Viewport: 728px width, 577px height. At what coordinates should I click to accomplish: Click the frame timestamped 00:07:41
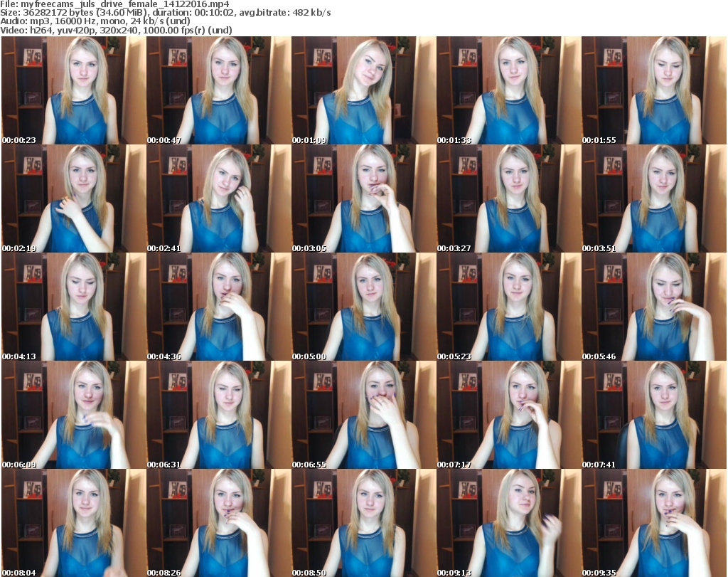tap(653, 415)
